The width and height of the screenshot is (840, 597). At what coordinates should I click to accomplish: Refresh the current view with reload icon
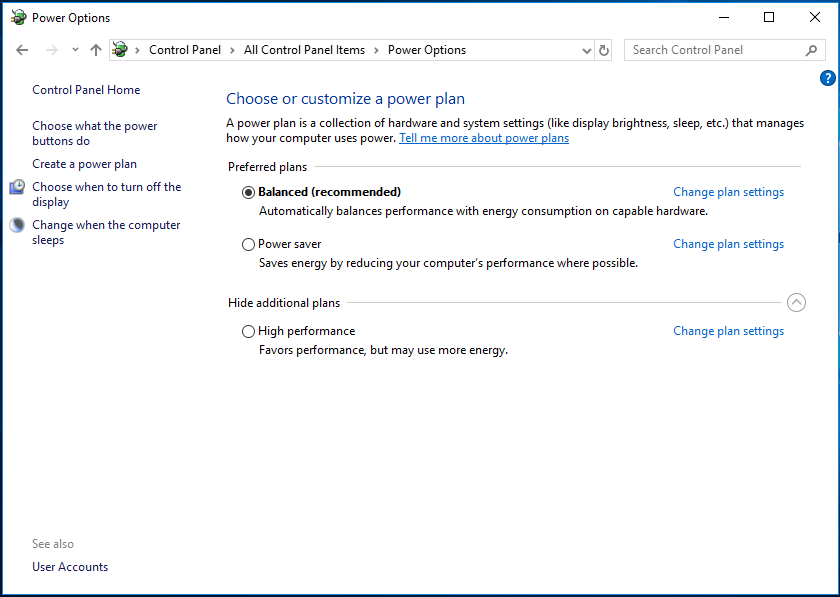point(603,49)
